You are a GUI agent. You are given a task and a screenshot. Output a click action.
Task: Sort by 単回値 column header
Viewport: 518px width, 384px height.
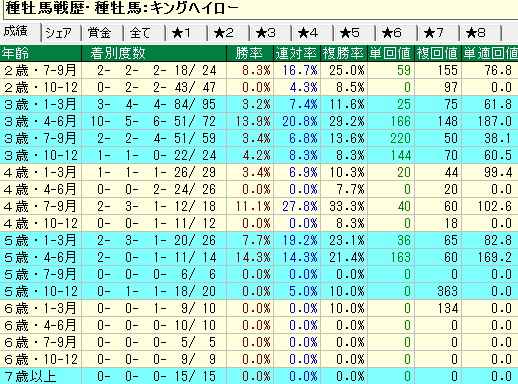[391, 53]
